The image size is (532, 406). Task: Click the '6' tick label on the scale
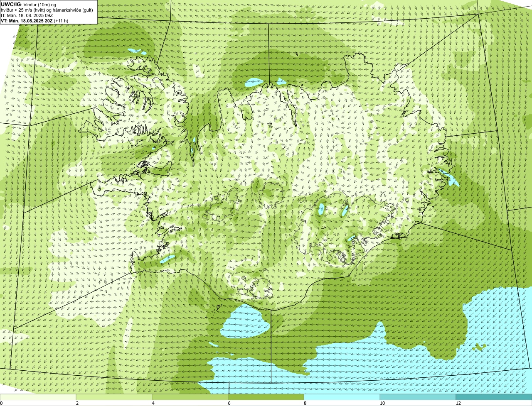229,403
